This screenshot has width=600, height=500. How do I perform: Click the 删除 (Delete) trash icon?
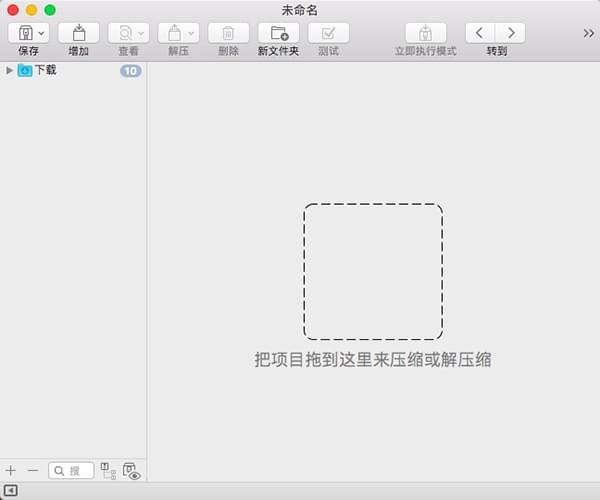click(x=228, y=33)
